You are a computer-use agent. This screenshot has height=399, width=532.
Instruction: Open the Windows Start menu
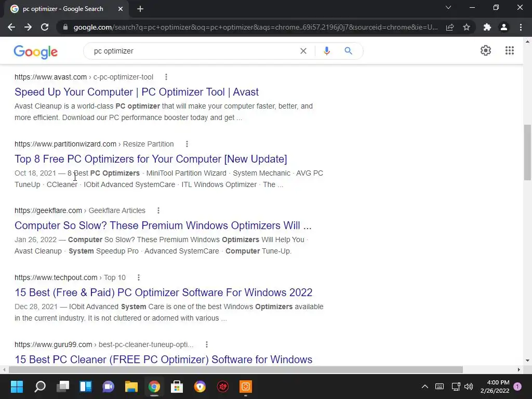click(17, 387)
